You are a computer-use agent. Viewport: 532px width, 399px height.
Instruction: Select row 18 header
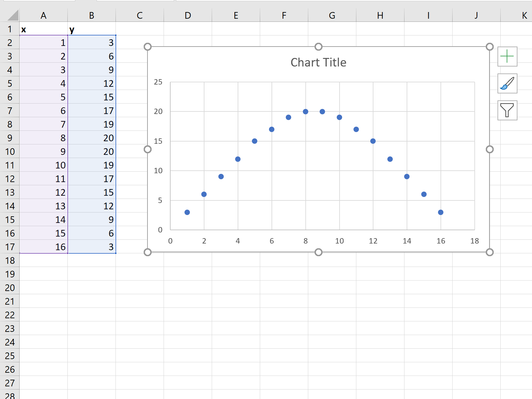pos(10,260)
